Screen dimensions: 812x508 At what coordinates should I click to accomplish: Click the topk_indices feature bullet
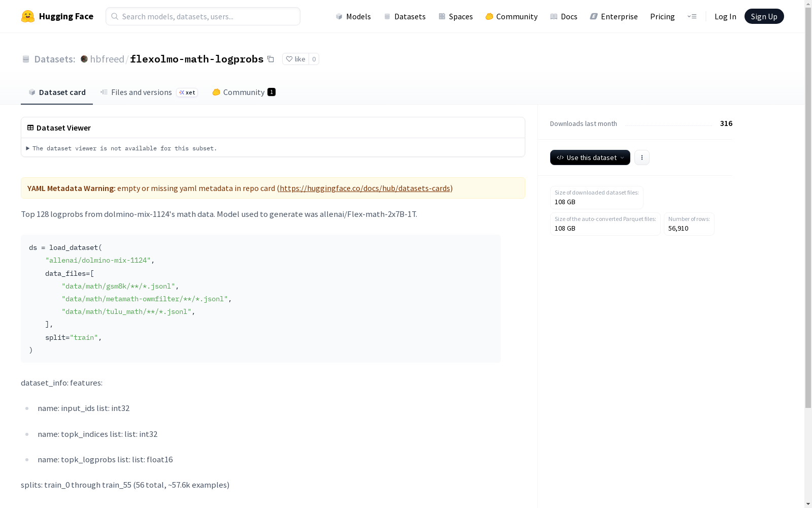(97, 434)
